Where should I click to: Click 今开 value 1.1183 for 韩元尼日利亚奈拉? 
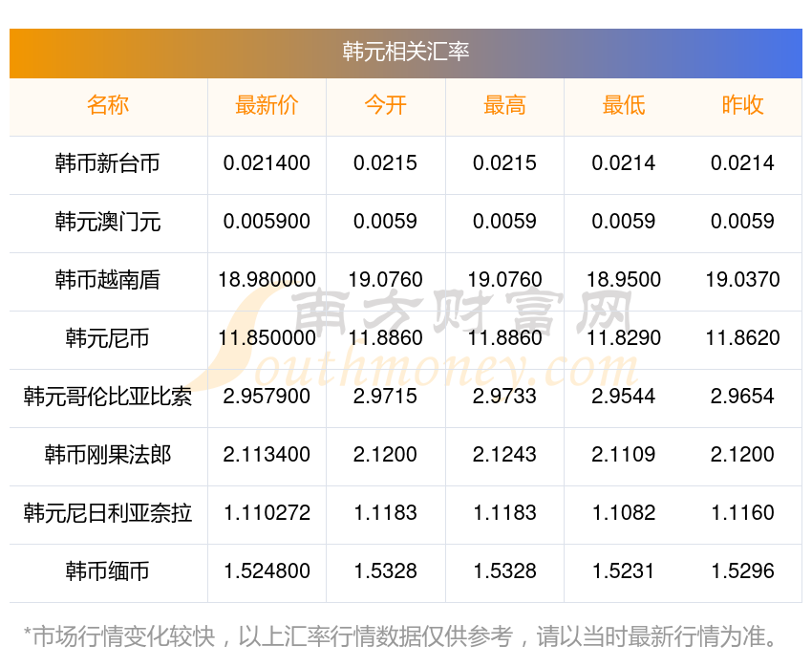click(385, 513)
